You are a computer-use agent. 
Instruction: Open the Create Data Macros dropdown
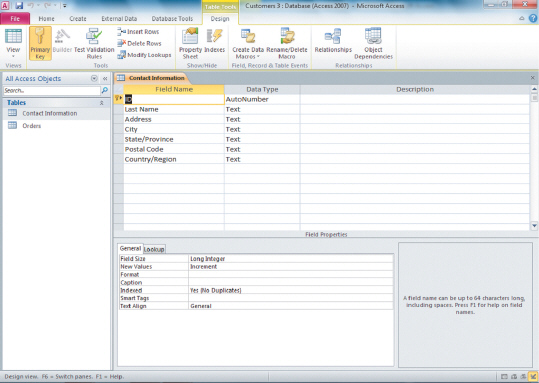[248, 43]
